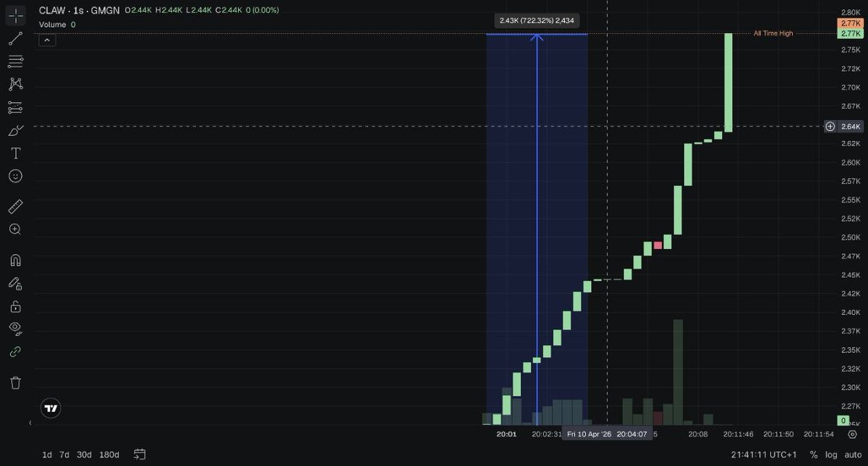Click the CLAW · 1s · GMGN symbol title
This screenshot has height=466, width=868.
(x=80, y=10)
